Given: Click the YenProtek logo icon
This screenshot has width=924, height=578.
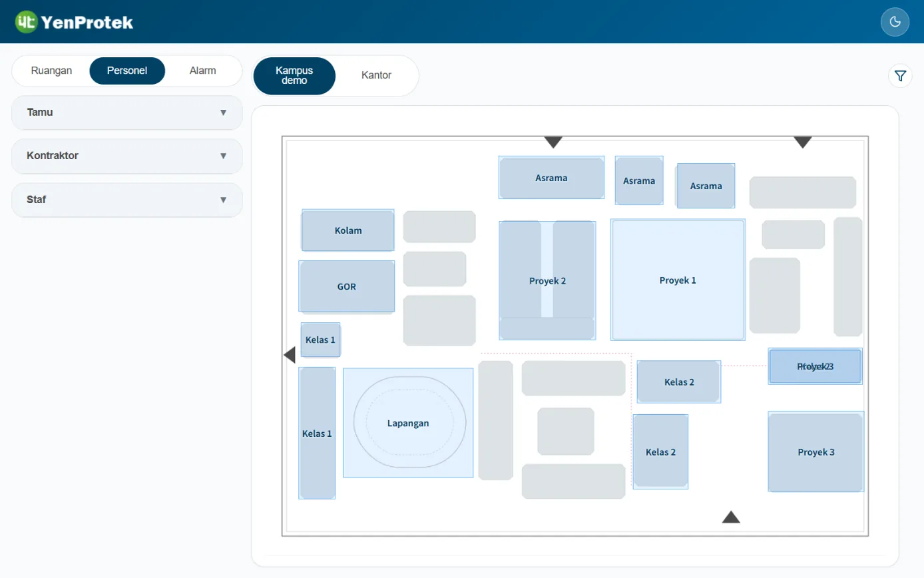Looking at the screenshot, I should point(26,22).
